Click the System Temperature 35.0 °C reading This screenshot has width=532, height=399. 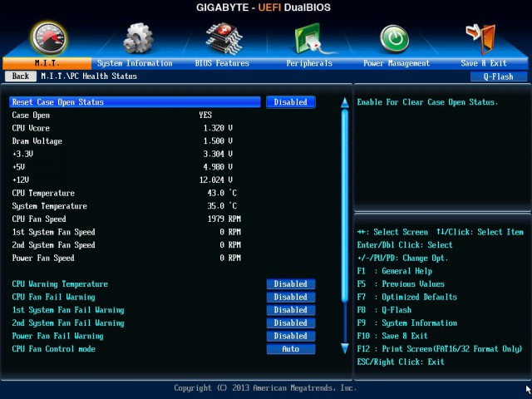tap(222, 206)
